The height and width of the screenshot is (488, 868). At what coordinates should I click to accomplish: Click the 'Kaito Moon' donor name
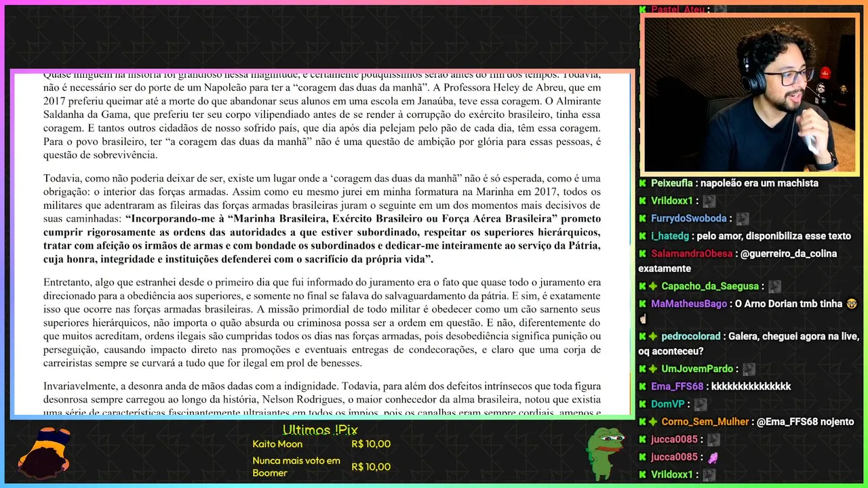tap(277, 444)
